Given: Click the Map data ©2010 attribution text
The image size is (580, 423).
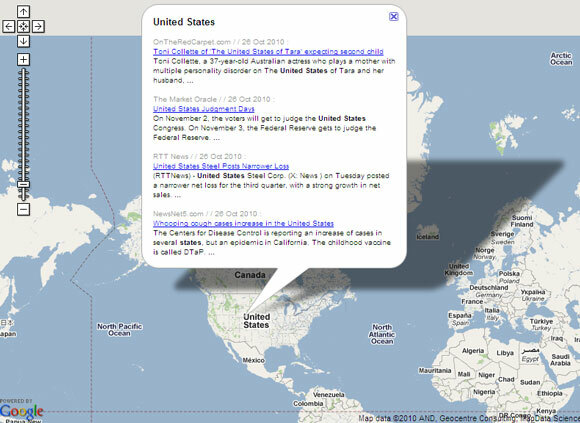Looking at the screenshot, I should 469,419.
